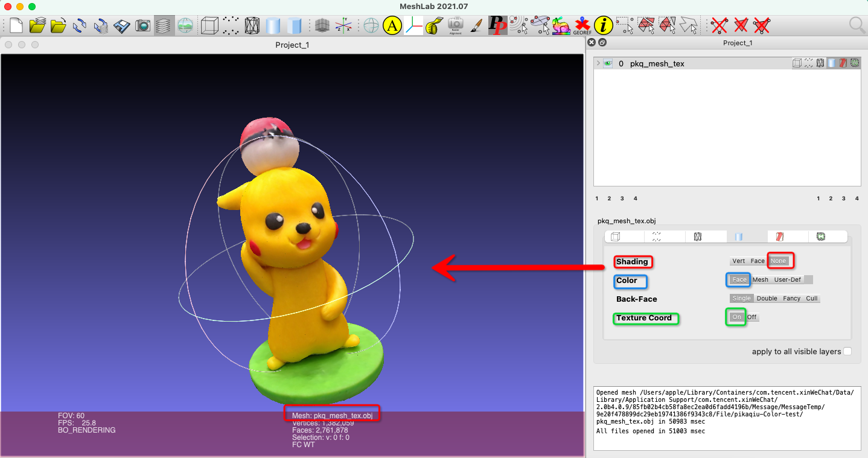Take a snapshot with camera icon
Viewport: 868px width, 458px height.
(x=143, y=25)
